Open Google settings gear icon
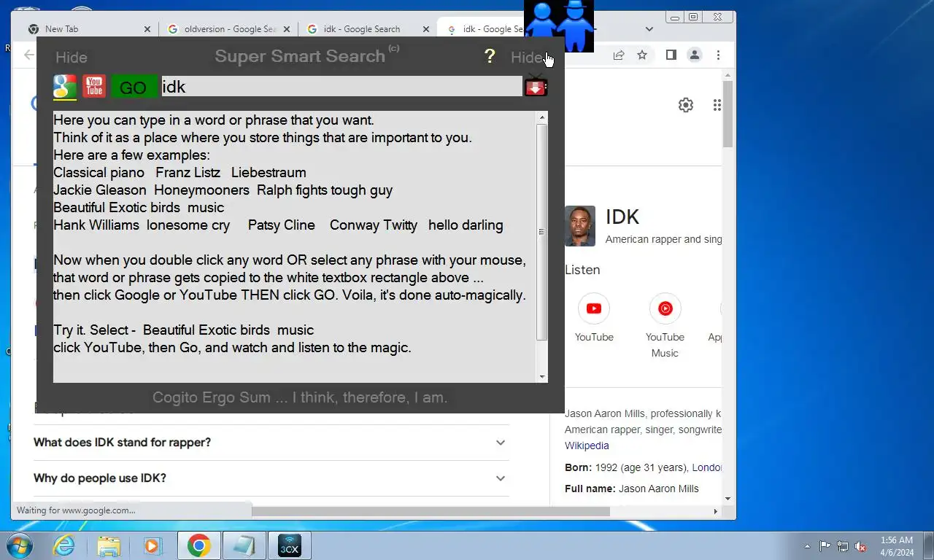934x560 pixels. click(x=686, y=105)
